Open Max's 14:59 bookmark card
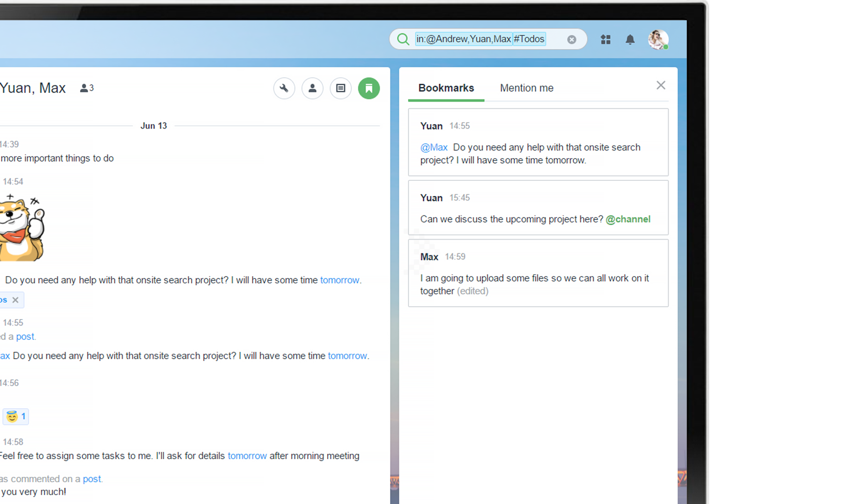The image size is (844, 504). click(x=538, y=273)
